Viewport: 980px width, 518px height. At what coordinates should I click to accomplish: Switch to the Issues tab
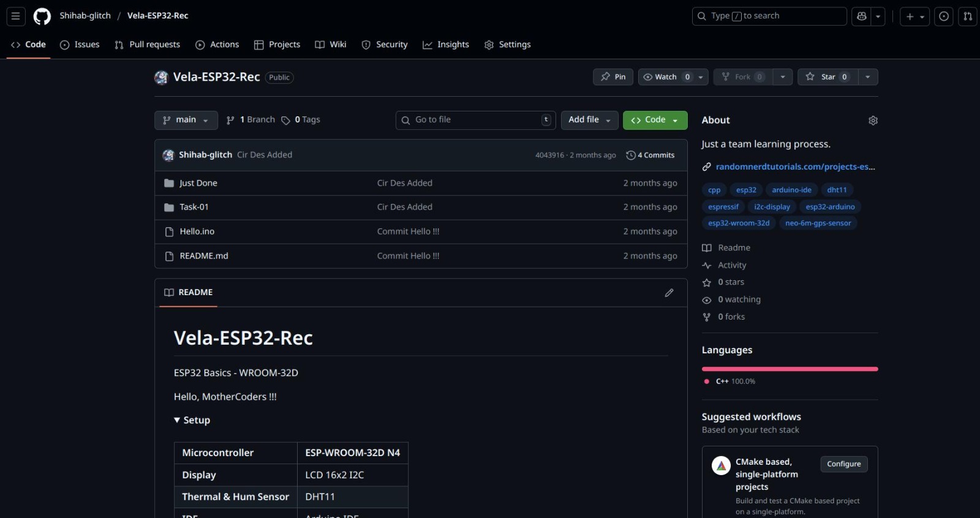80,45
